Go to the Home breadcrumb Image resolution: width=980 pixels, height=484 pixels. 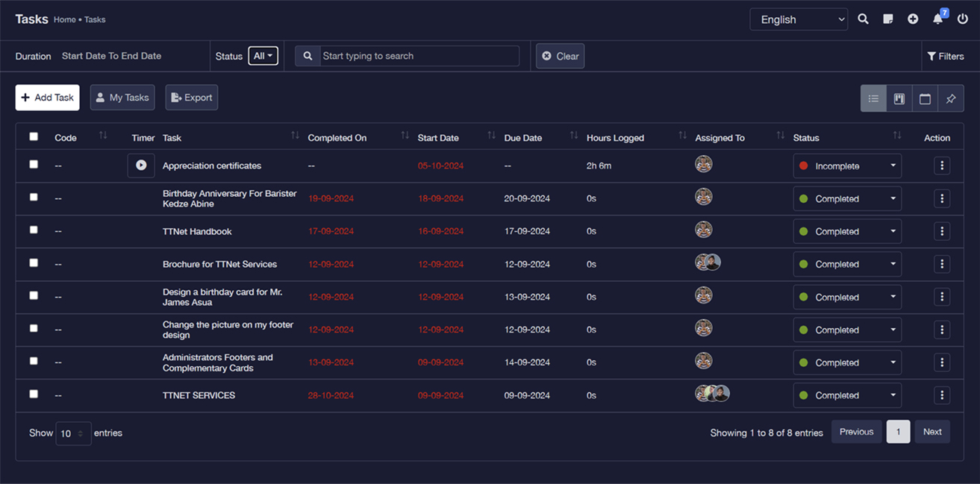[64, 19]
